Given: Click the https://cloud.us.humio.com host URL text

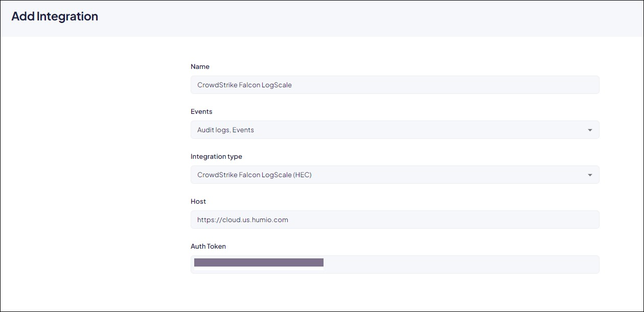Looking at the screenshot, I should pos(242,220).
